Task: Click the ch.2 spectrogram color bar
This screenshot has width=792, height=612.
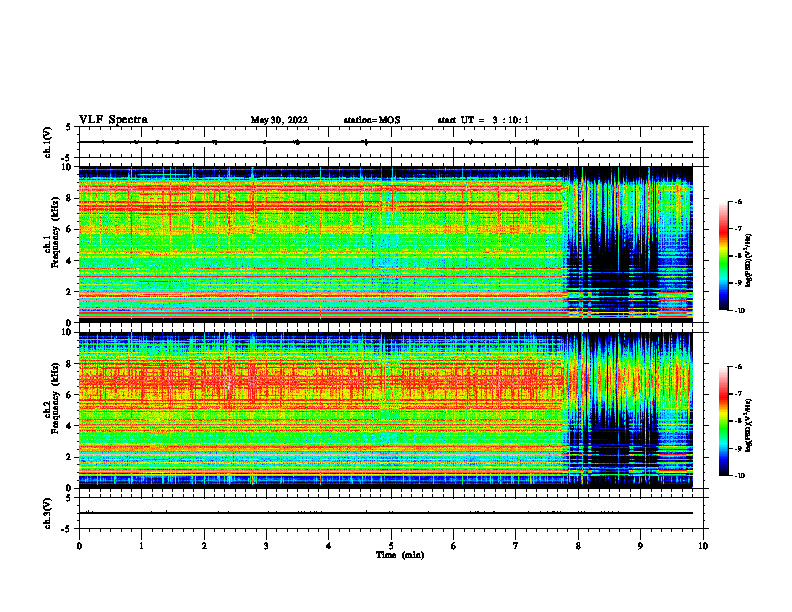Action: [724, 421]
